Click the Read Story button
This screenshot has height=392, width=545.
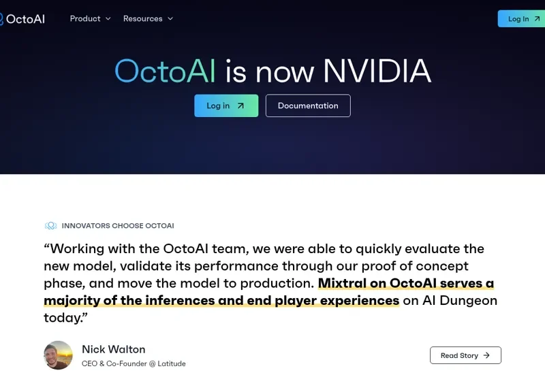coord(465,355)
